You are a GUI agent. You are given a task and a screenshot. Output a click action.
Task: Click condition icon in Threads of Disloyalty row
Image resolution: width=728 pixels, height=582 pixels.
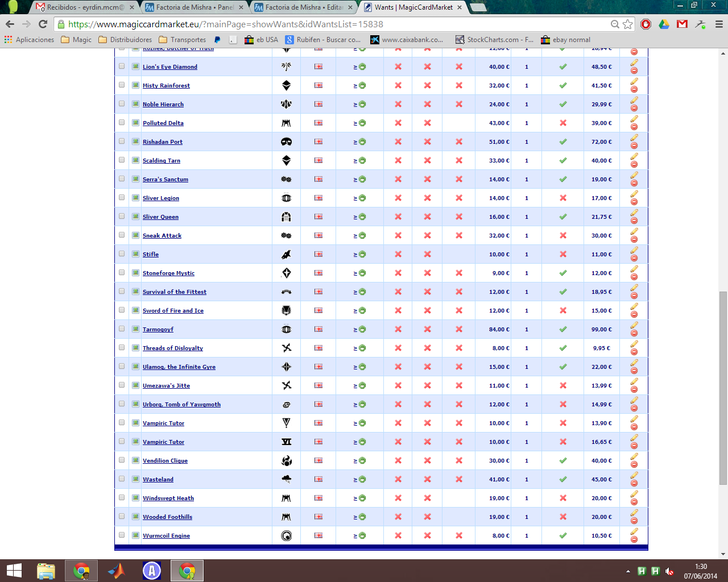362,348
